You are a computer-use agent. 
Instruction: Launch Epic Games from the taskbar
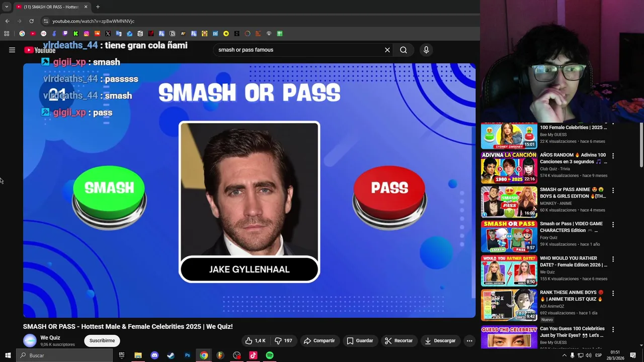click(x=122, y=355)
